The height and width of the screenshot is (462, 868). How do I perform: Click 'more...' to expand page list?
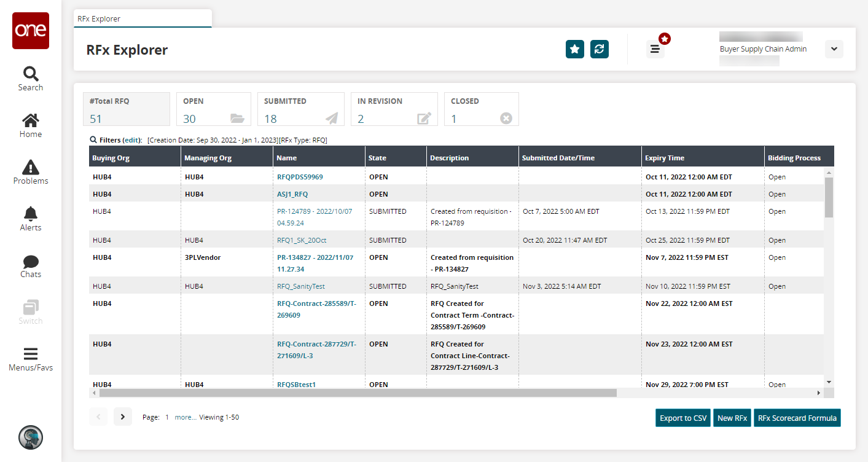(185, 417)
